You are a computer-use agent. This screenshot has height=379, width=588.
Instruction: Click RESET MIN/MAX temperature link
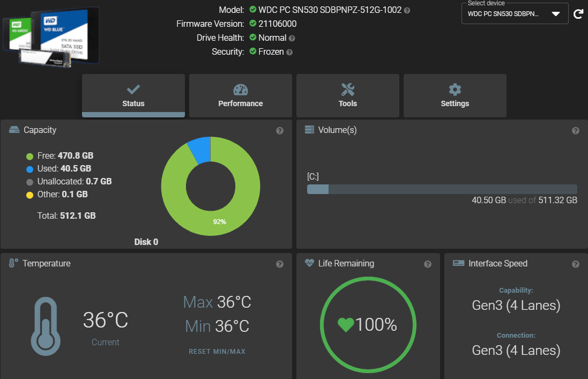(x=217, y=352)
